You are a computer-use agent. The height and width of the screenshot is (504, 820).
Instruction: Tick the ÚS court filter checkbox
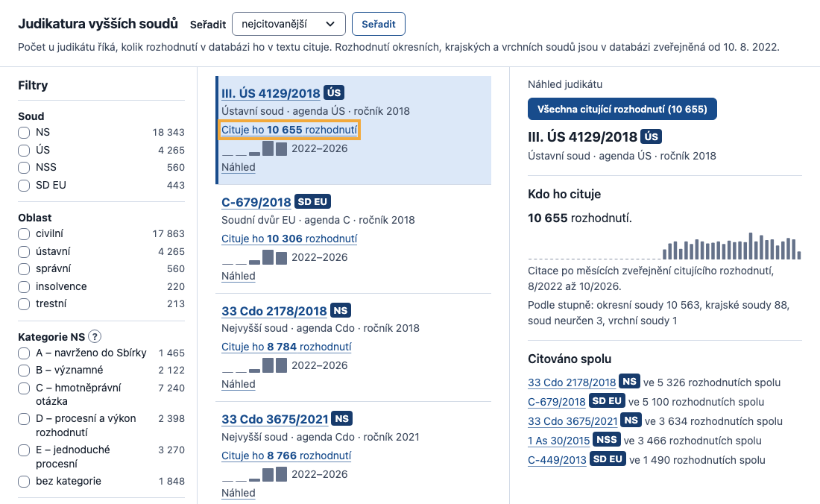tap(24, 151)
